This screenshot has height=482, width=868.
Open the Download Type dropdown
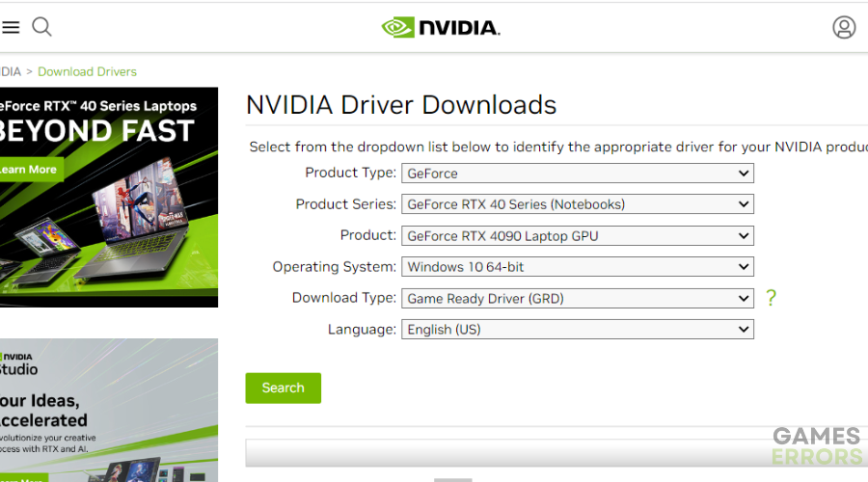point(578,298)
